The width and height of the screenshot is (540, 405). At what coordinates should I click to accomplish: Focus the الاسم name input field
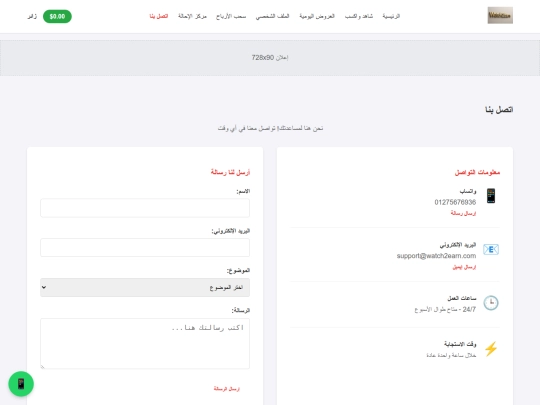(145, 208)
